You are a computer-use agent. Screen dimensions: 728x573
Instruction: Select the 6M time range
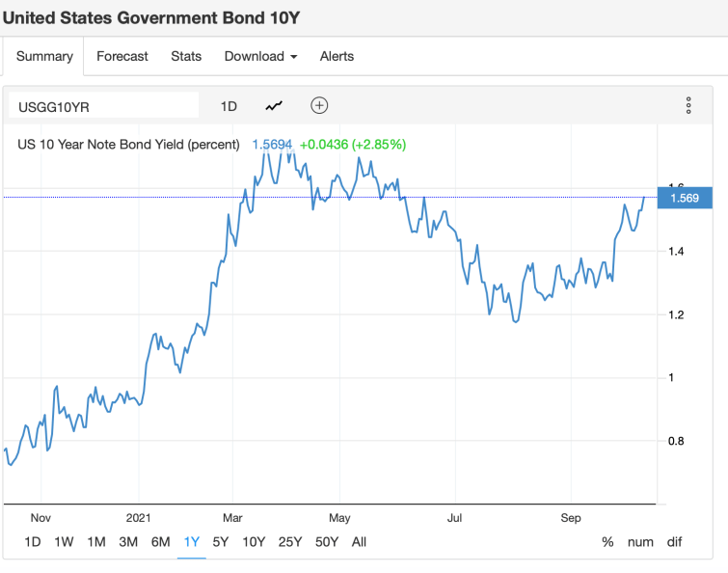click(160, 541)
